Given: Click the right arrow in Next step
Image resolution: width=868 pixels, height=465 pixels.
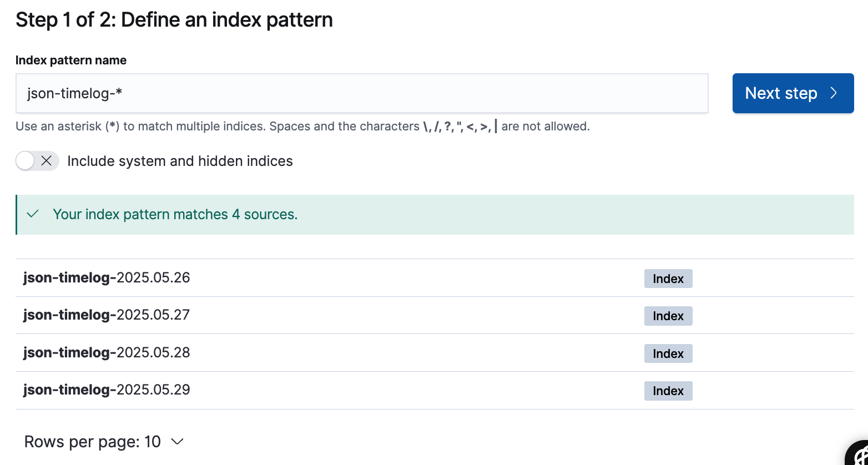Looking at the screenshot, I should tap(834, 93).
